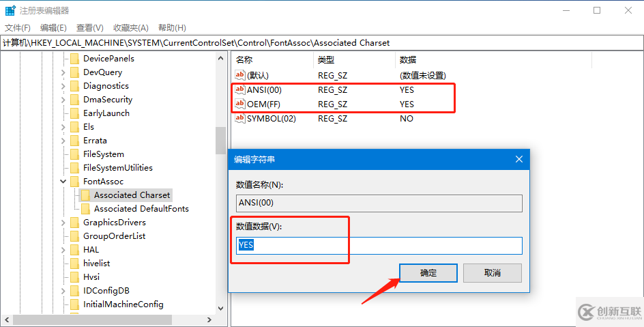Expand the GraphicsDrivers tree node
The height and width of the screenshot is (327, 644).
coord(63,223)
